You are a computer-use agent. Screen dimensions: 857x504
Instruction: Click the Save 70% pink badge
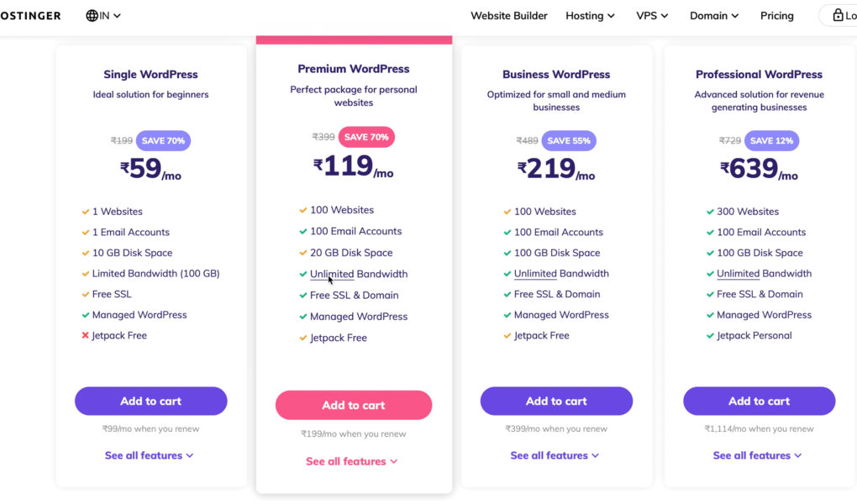pyautogui.click(x=366, y=137)
